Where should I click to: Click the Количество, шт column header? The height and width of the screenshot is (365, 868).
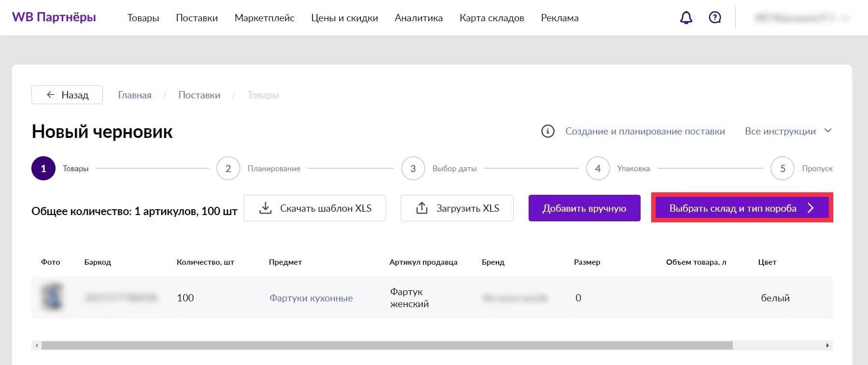(205, 262)
